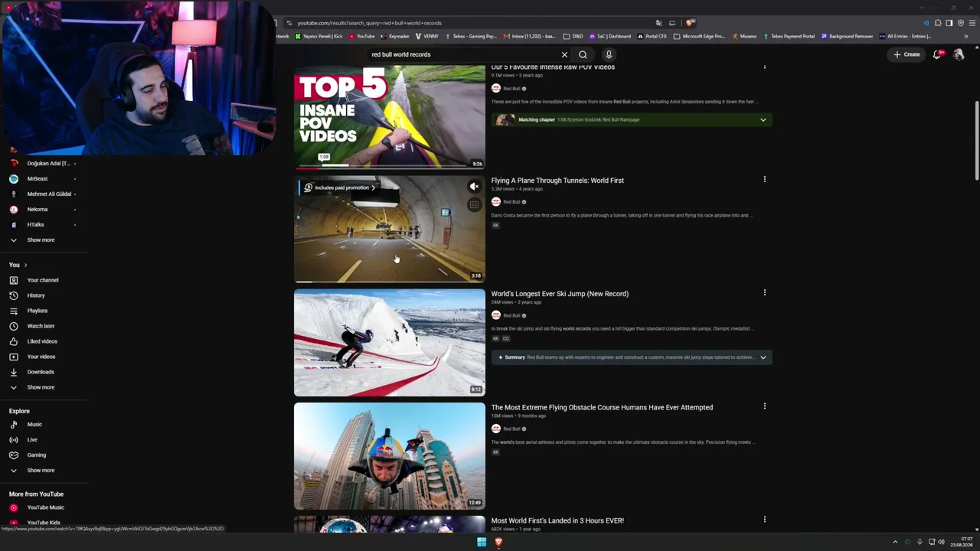Toggle captions on the tunnel video preview

pos(475,204)
